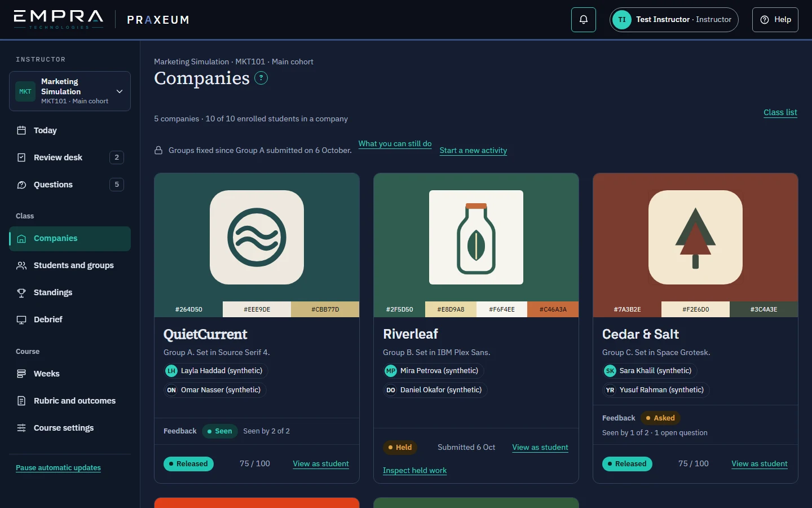Click the #CBB77D color swatch

[325, 309]
